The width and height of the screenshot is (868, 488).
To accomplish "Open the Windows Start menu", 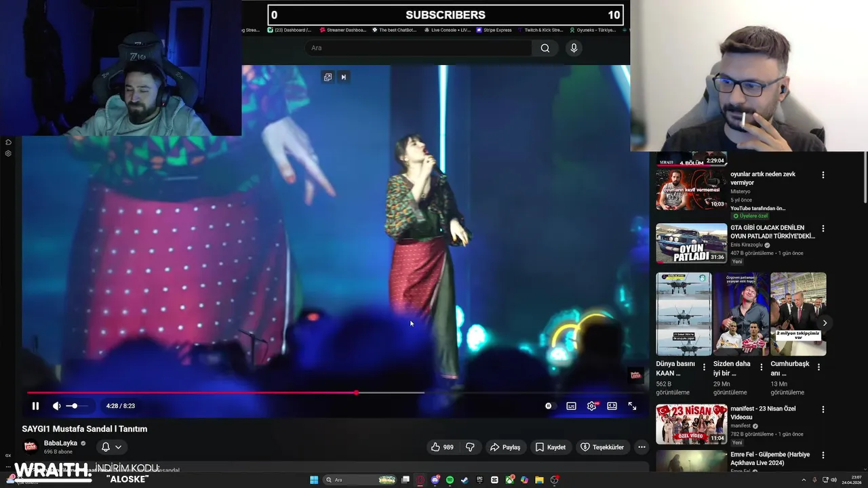I will (314, 480).
